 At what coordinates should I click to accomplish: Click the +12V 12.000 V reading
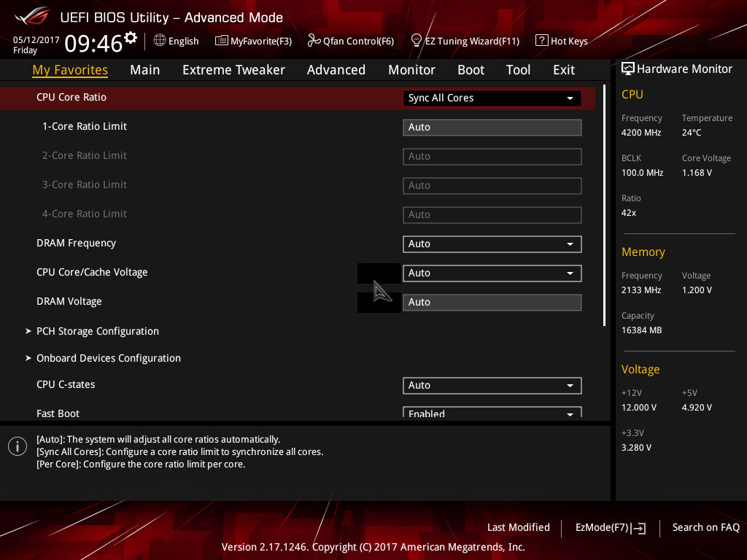click(639, 407)
